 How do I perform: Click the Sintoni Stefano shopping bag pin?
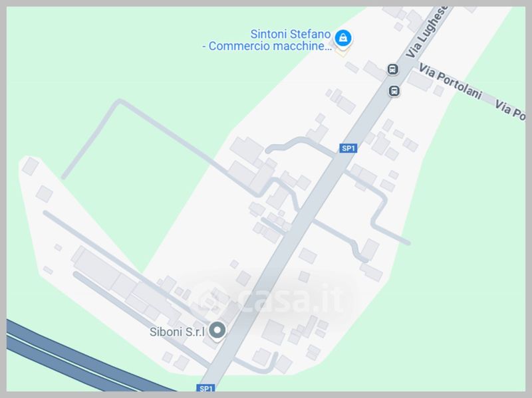coord(343,38)
